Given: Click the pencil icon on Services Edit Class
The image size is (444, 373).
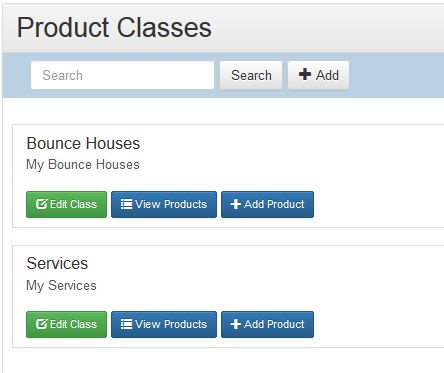Looking at the screenshot, I should coord(41,324).
